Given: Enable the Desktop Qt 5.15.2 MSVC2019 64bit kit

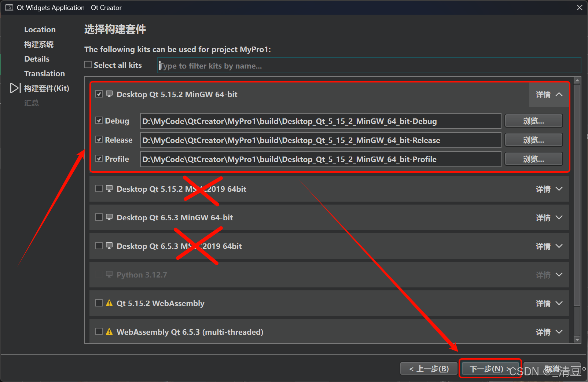Looking at the screenshot, I should point(99,188).
